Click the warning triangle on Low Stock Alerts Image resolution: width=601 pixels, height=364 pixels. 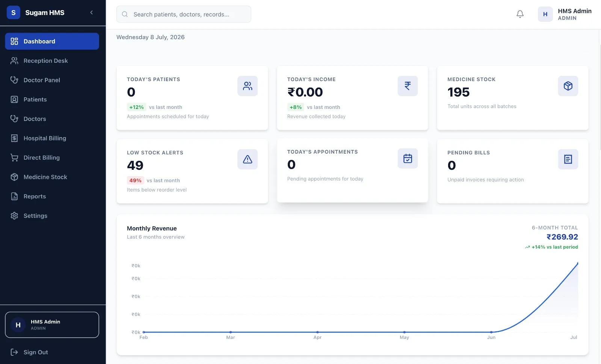point(248,159)
